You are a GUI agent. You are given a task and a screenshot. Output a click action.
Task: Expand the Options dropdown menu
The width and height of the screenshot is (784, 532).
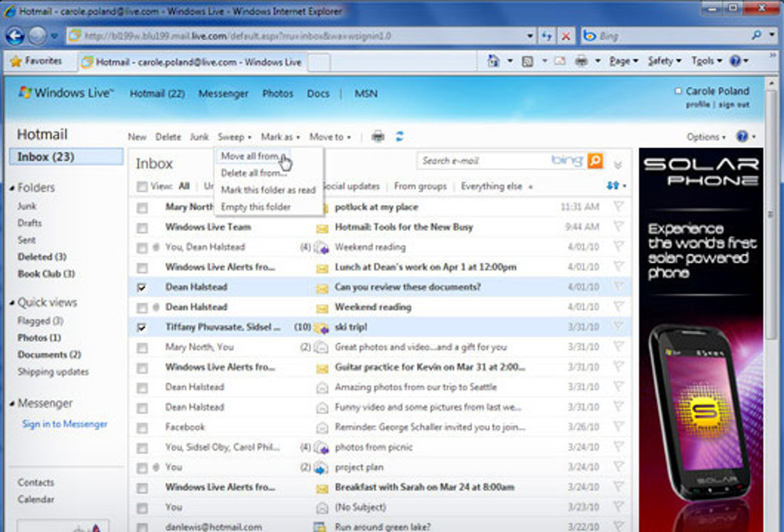point(706,137)
